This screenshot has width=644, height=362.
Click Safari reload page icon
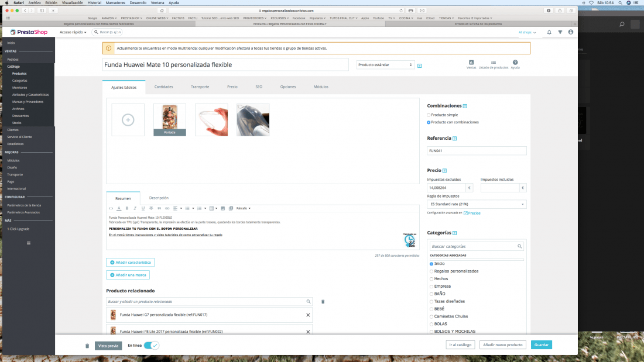pos(401,11)
